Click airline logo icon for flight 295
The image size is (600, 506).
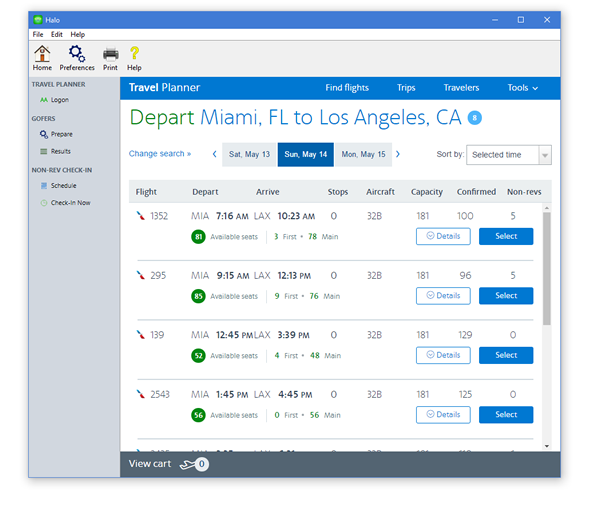pos(141,275)
